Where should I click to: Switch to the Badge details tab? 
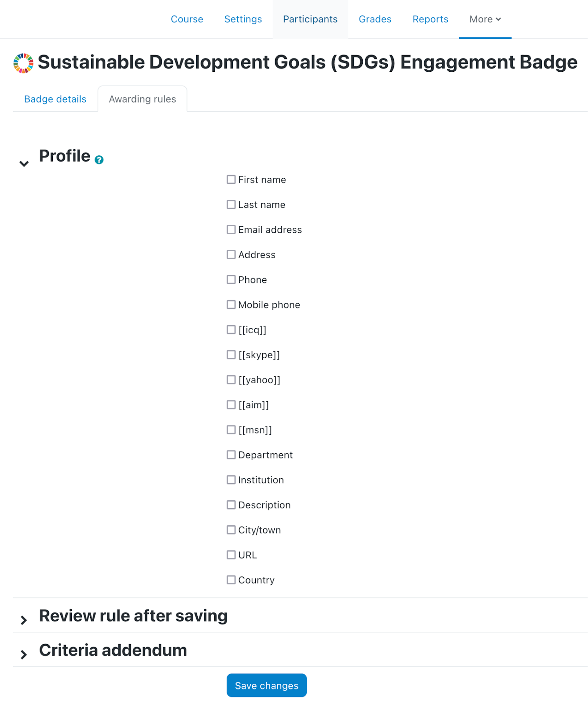[x=55, y=99]
